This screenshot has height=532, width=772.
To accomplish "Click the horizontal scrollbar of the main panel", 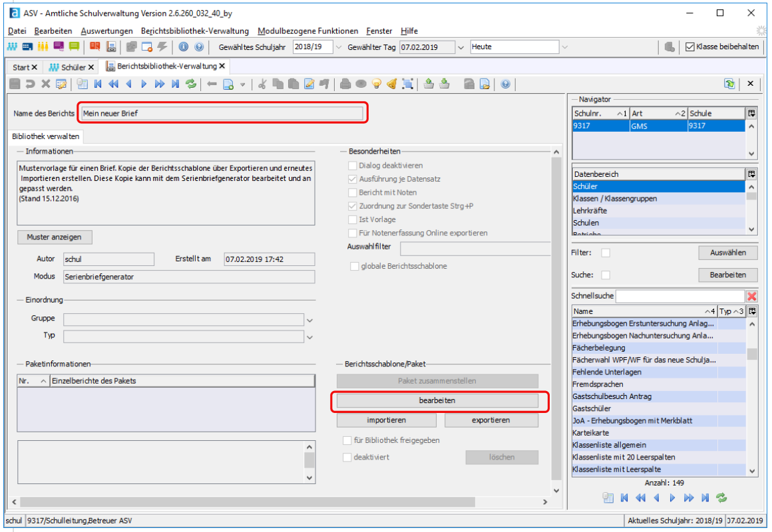I will (247, 502).
